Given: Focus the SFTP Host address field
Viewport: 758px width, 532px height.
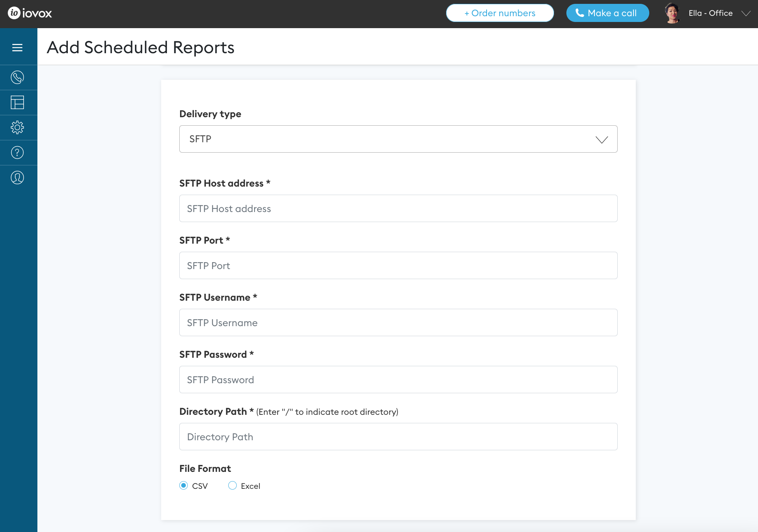Looking at the screenshot, I should pos(398,209).
